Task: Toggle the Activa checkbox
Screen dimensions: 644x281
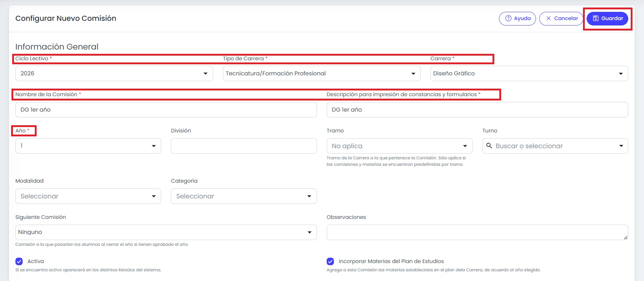Action: point(19,261)
